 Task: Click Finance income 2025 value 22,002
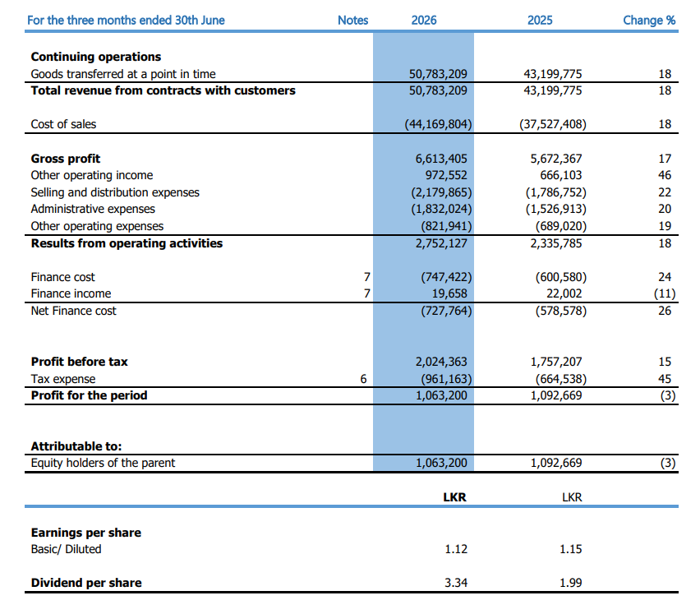pos(564,293)
